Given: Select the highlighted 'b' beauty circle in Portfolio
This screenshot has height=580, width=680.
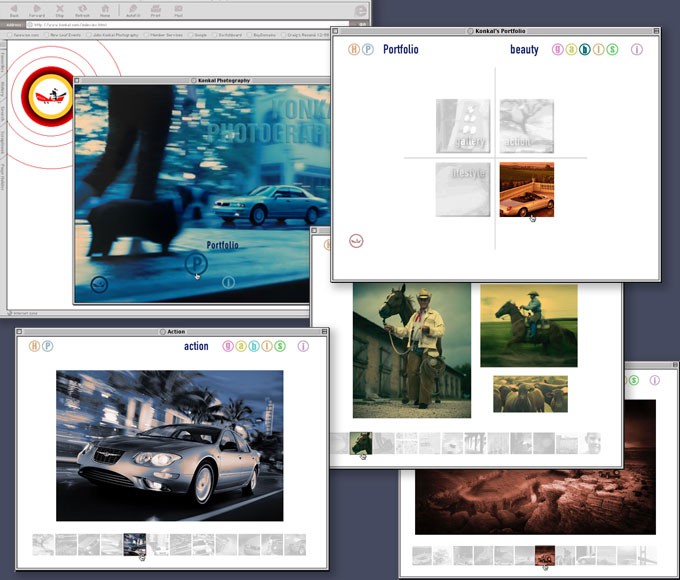Looking at the screenshot, I should pos(585,49).
